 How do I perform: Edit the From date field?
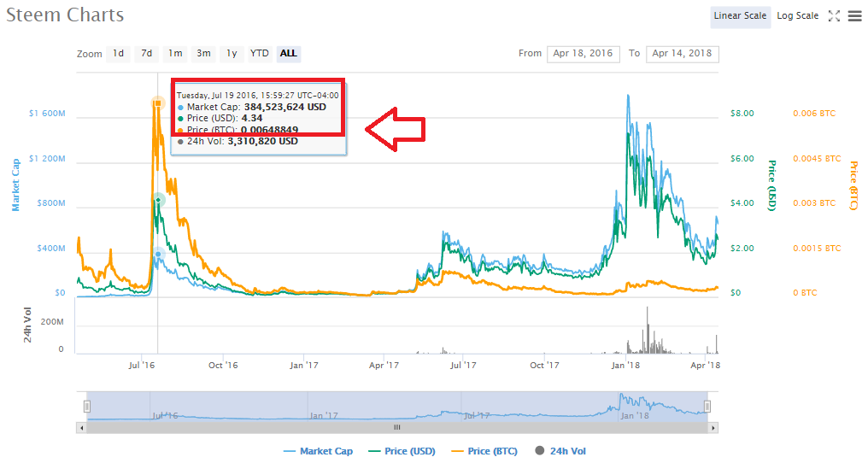tap(583, 54)
